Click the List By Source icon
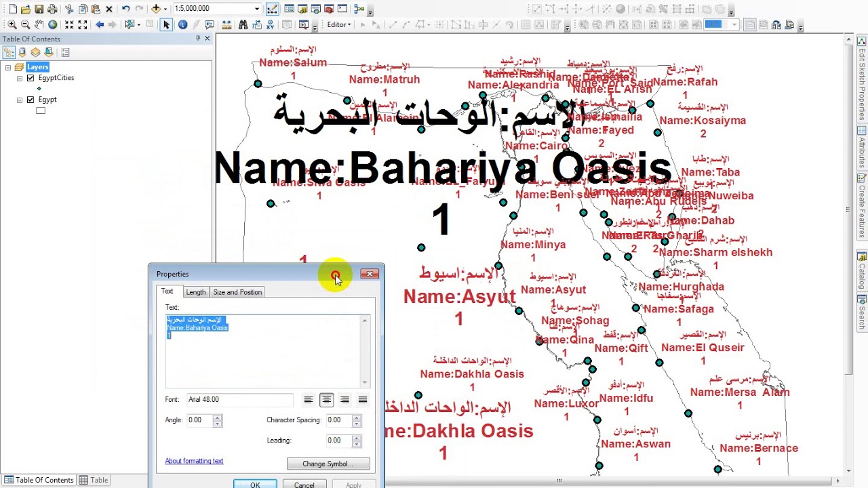The image size is (868, 488). (x=22, y=52)
